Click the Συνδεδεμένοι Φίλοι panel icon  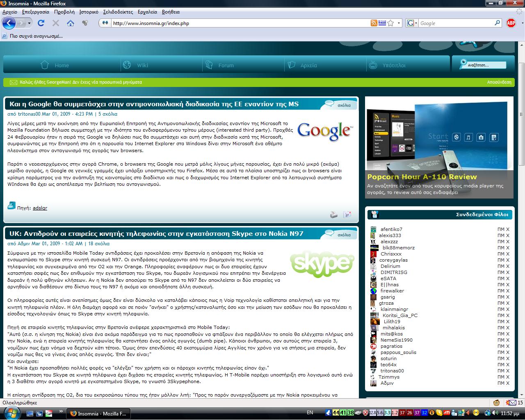click(374, 214)
